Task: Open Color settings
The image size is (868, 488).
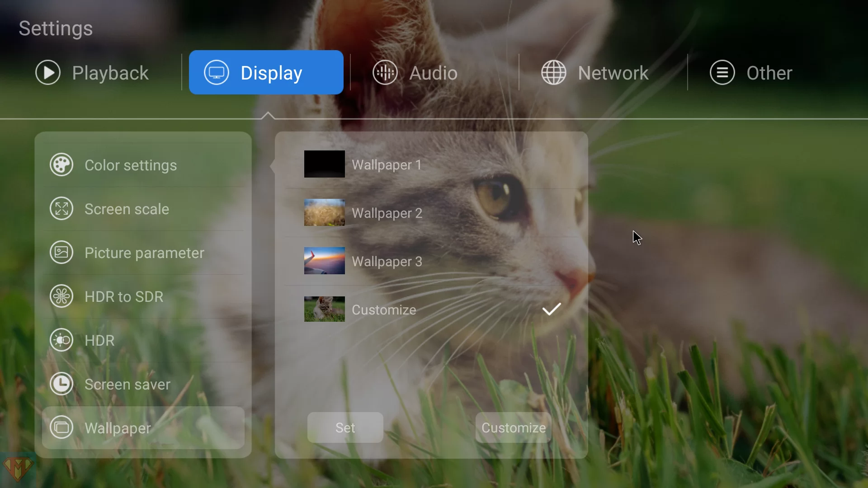Action: tap(143, 165)
